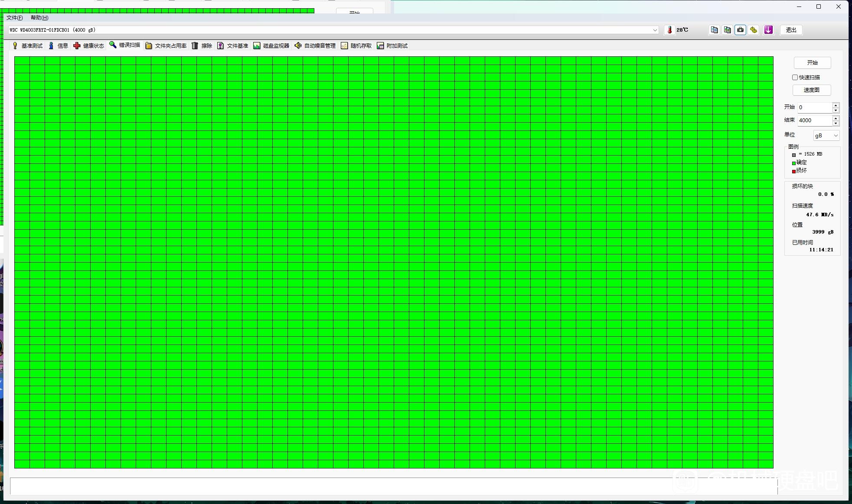Screen dimensions: 852x504
Task: Save a screenshot using the camera icon
Action: point(740,30)
